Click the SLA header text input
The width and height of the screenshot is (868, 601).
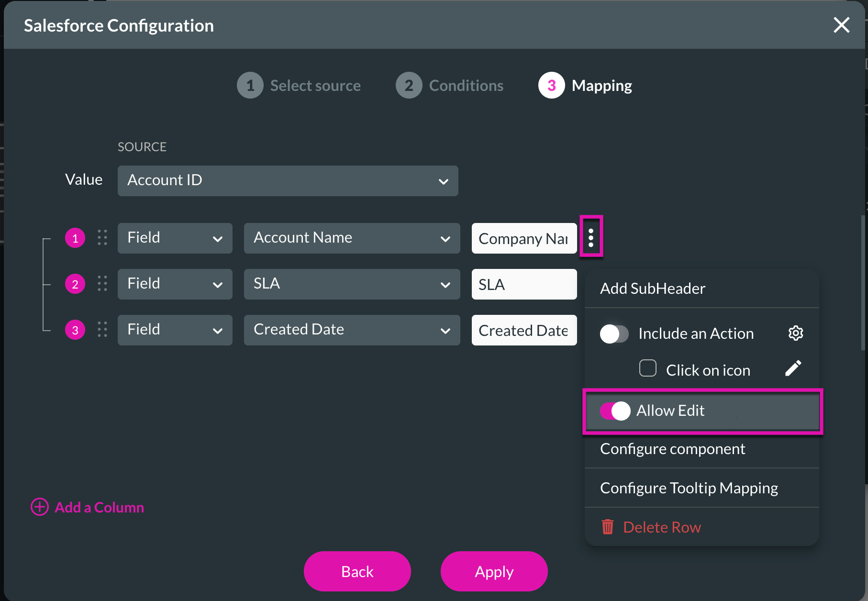(x=524, y=284)
